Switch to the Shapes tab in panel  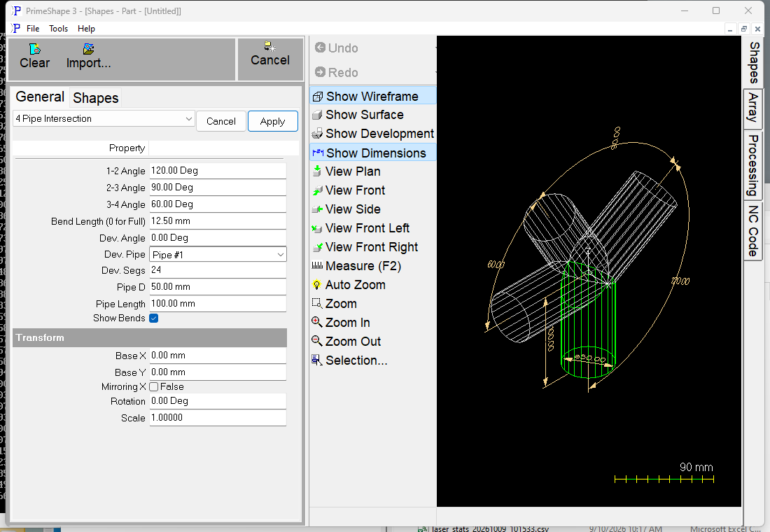96,98
